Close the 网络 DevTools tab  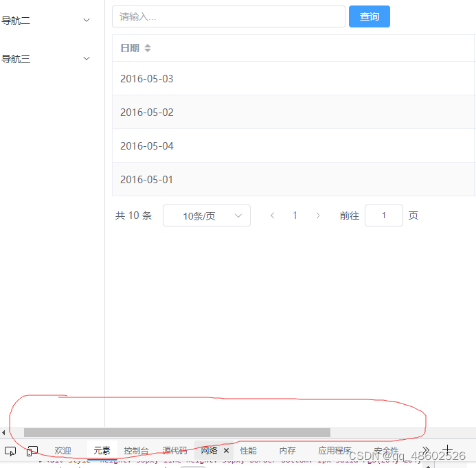(x=226, y=451)
